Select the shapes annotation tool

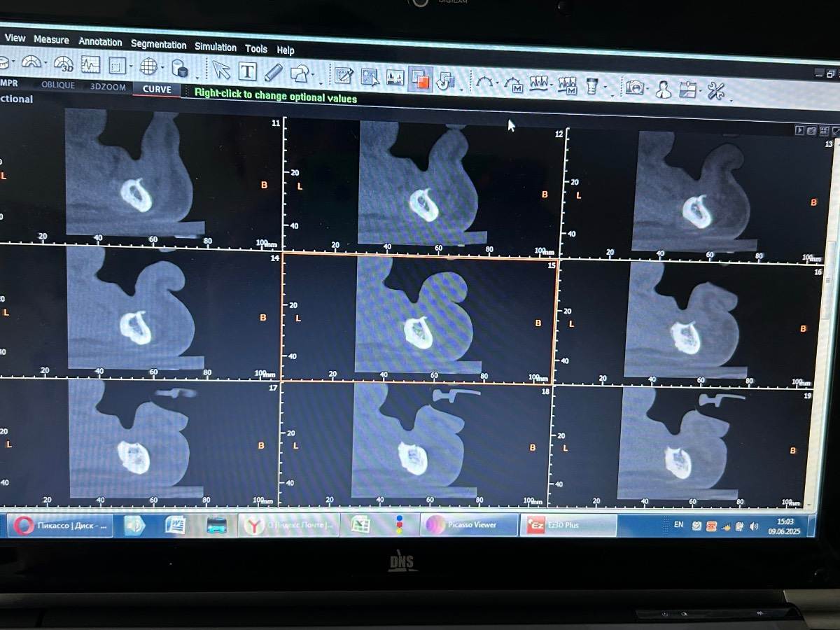(x=299, y=73)
